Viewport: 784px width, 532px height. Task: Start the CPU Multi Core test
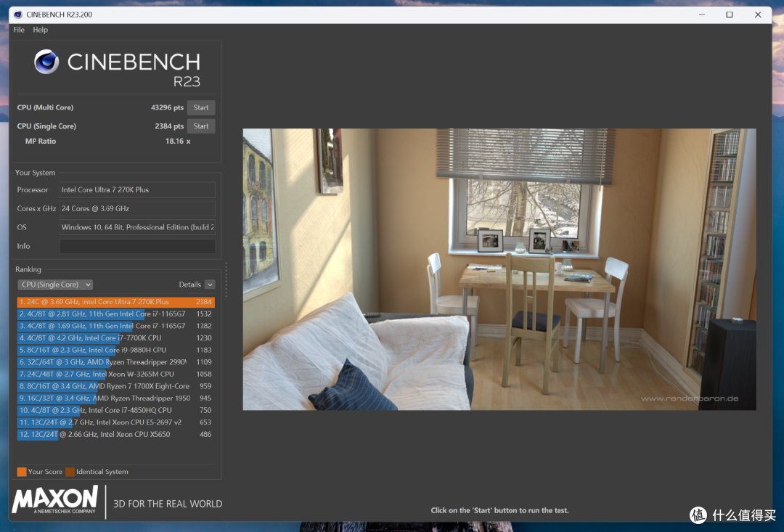[x=201, y=107]
